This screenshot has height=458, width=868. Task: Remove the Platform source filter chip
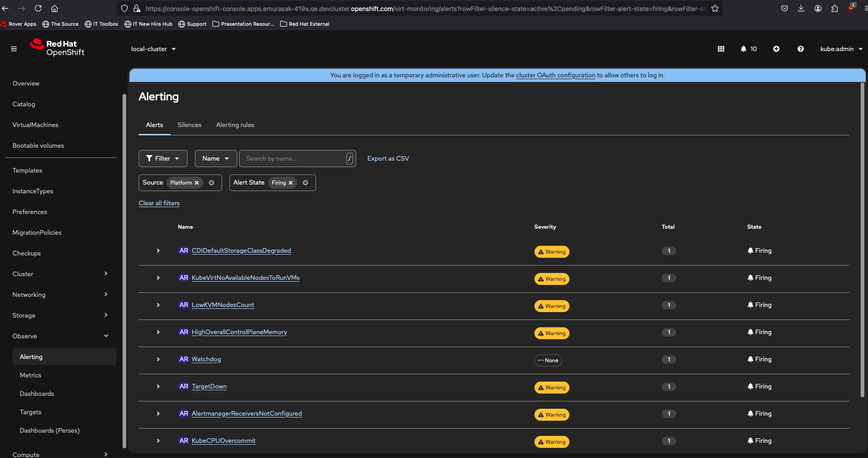pyautogui.click(x=197, y=183)
